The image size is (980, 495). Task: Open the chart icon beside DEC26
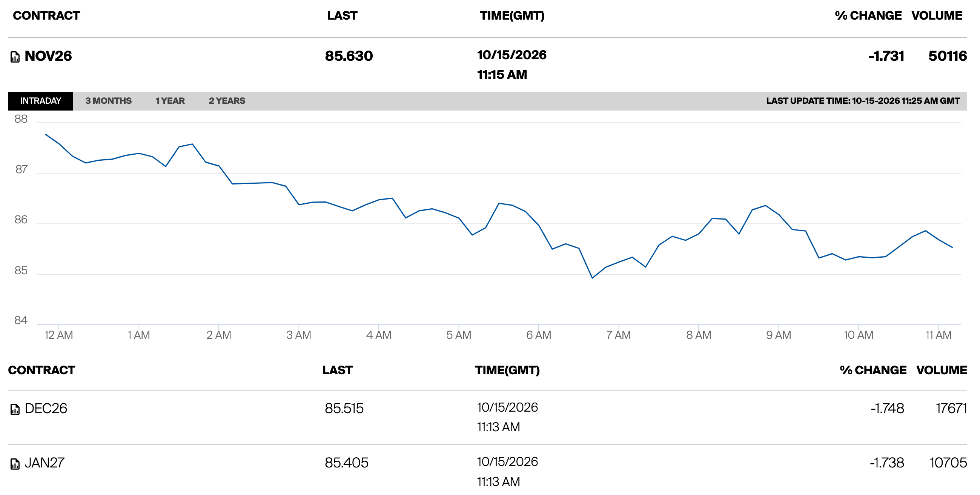tap(15, 409)
